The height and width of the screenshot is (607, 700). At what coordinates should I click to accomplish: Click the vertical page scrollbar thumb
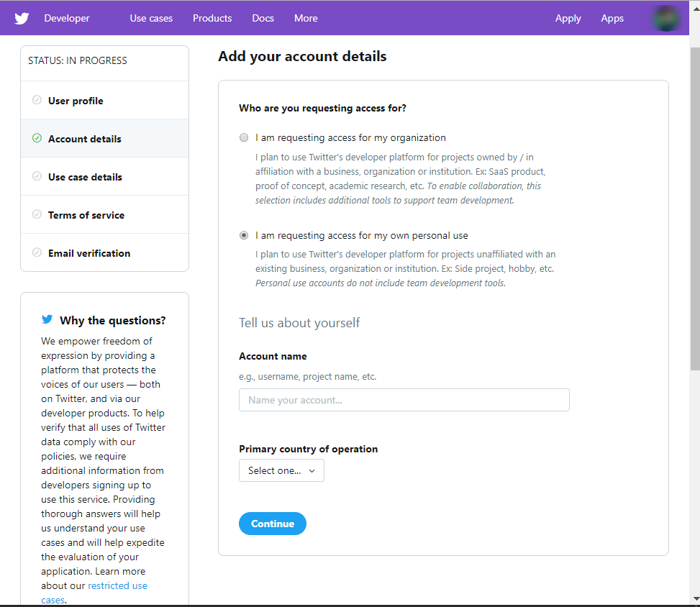coord(694,209)
